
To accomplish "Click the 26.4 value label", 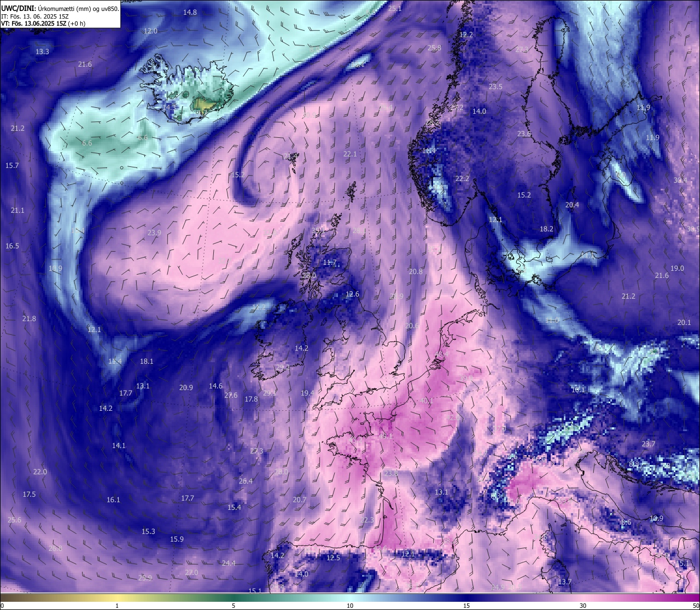I will point(246,481).
